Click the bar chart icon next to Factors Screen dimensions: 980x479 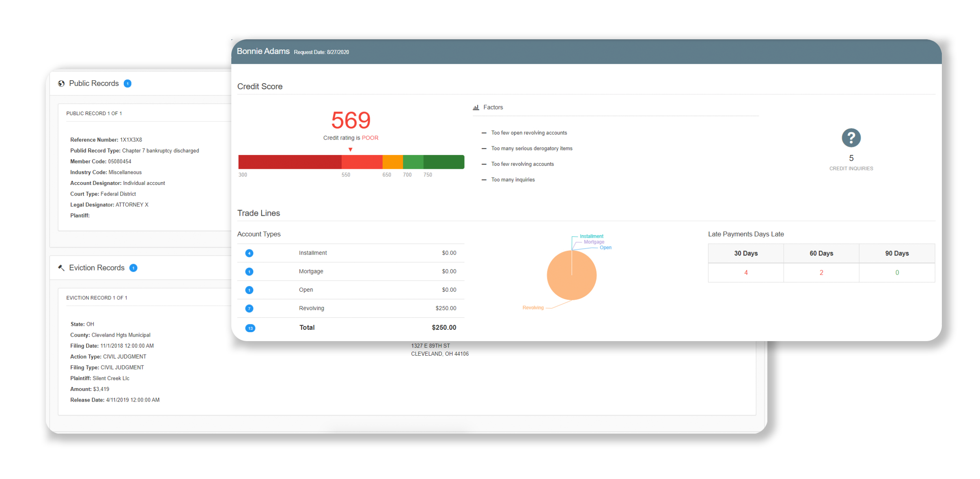(476, 107)
